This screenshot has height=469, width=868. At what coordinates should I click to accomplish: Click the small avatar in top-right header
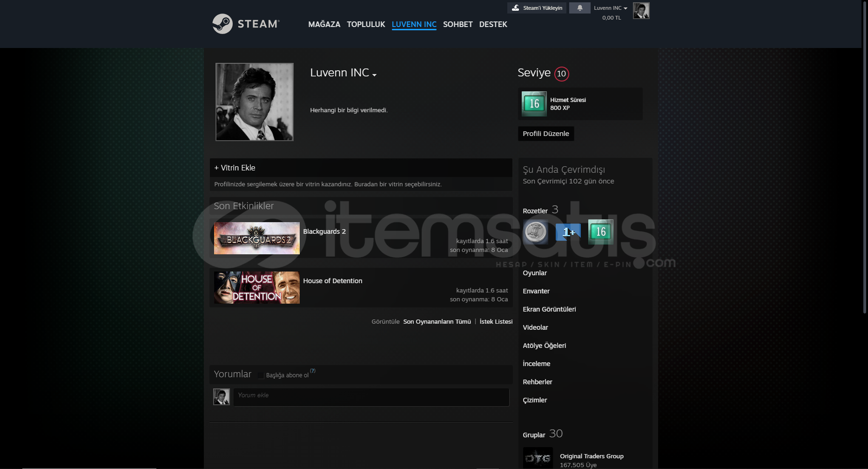pyautogui.click(x=641, y=10)
